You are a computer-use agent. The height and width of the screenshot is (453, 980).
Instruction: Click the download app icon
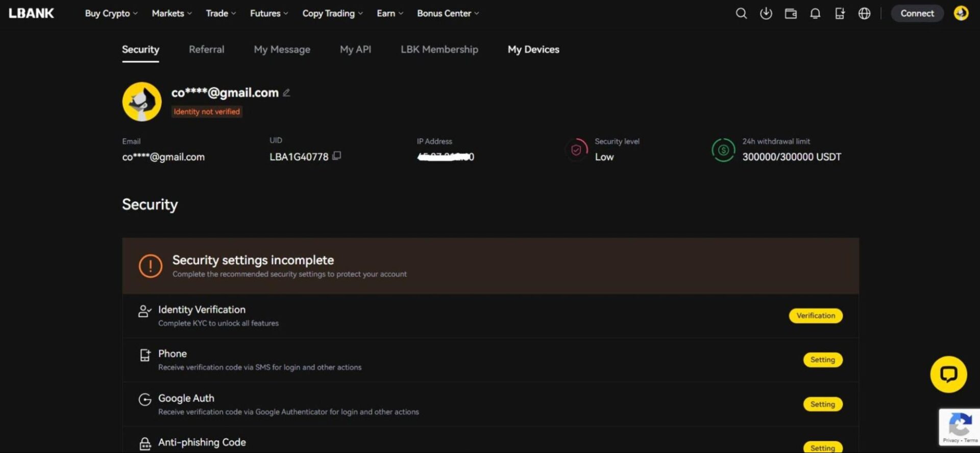766,14
